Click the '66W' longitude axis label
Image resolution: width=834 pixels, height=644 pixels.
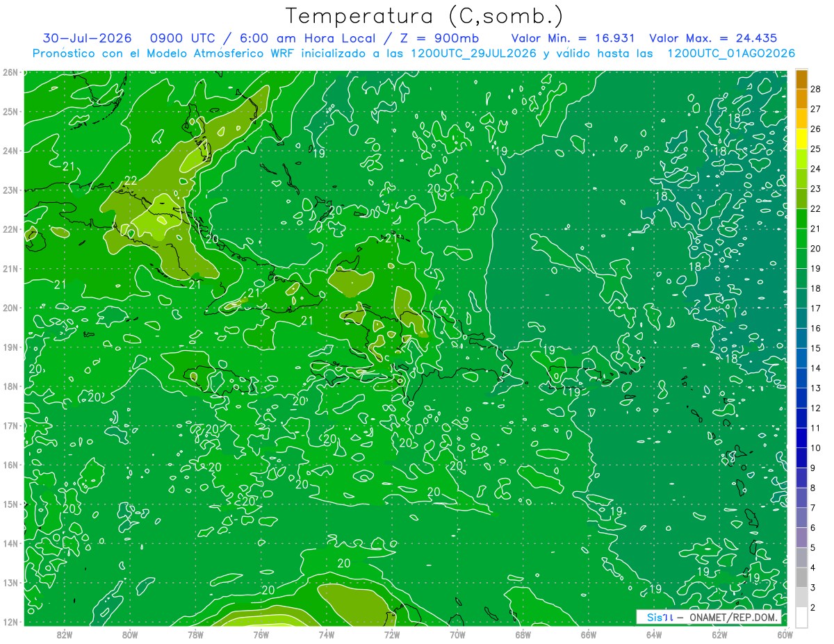(x=588, y=634)
